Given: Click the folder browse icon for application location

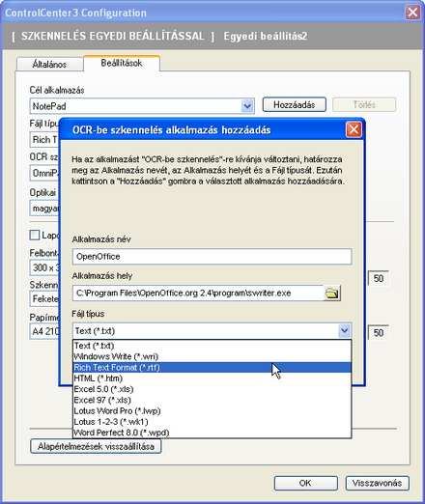Looking at the screenshot, I should (x=332, y=294).
